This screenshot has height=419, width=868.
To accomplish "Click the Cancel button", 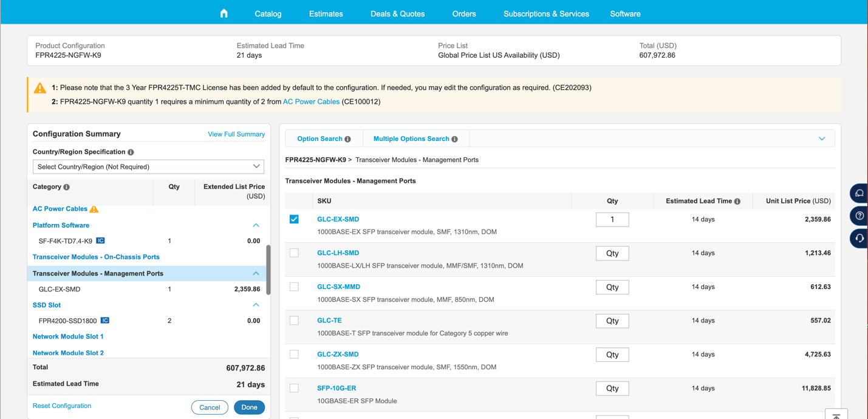I will [x=210, y=407].
